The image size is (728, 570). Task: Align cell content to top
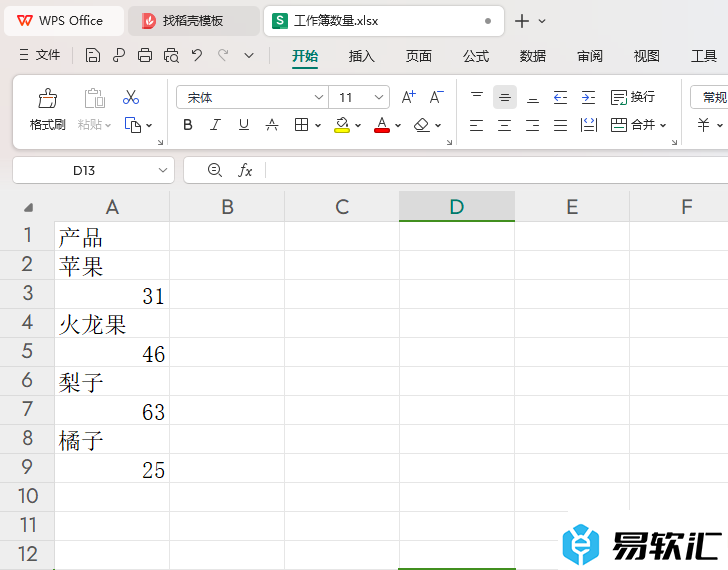(477, 97)
